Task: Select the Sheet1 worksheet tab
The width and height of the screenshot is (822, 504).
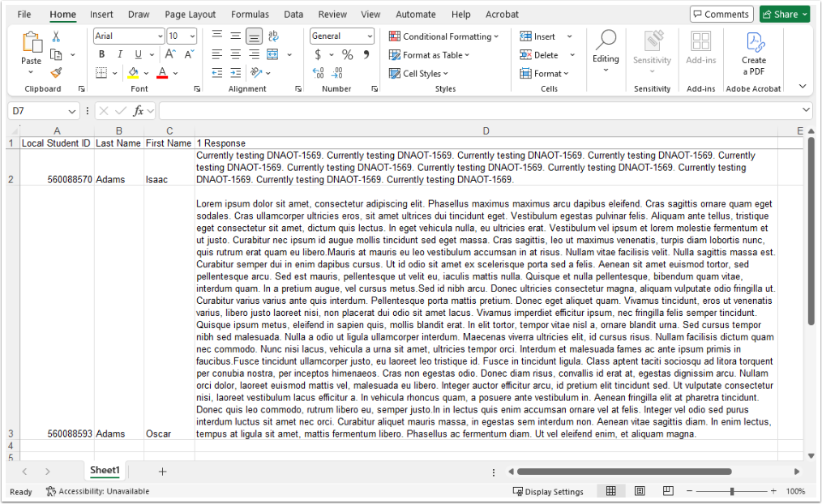Action: pos(105,470)
